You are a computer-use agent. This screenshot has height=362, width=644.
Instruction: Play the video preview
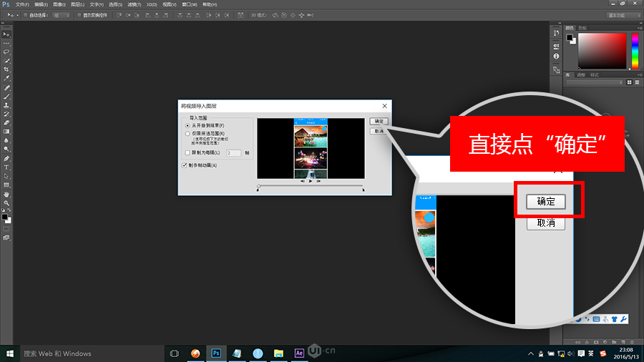[x=311, y=181]
